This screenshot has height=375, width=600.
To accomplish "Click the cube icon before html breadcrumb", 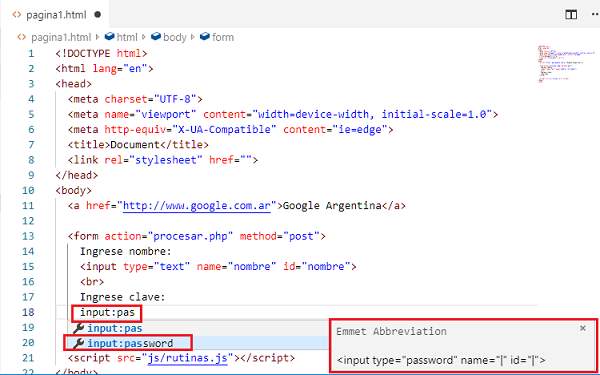I will (x=110, y=36).
